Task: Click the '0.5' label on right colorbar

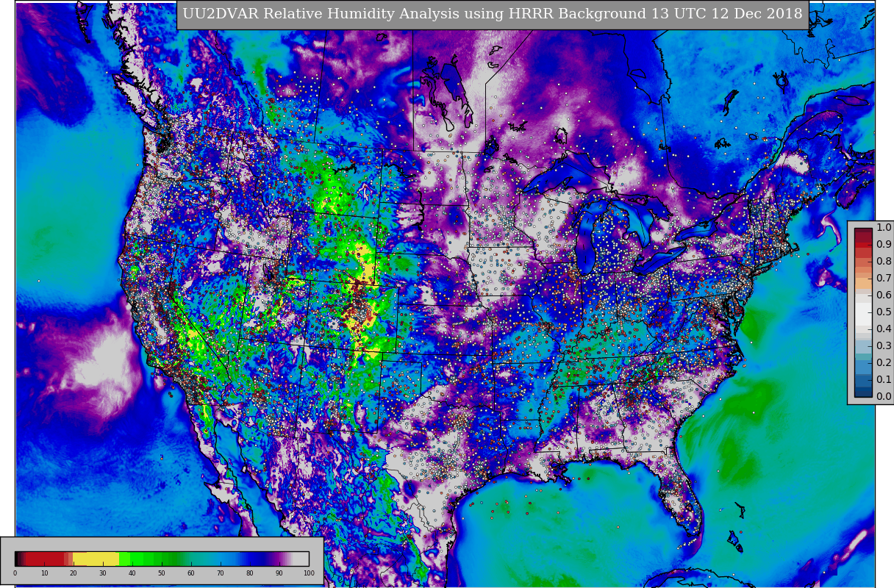Action: 884,312
